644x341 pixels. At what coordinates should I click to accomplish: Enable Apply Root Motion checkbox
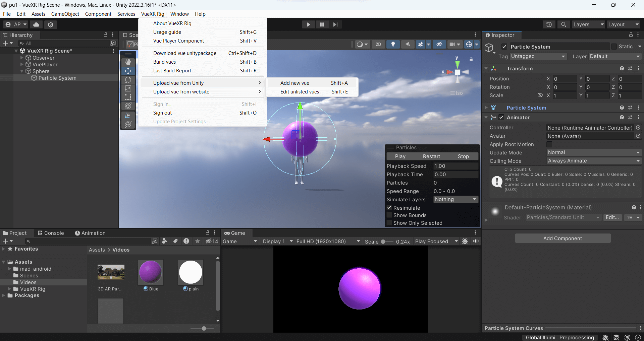coord(549,144)
